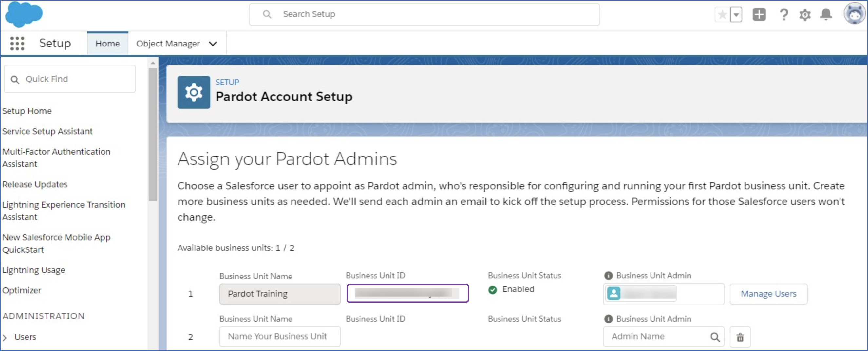
Task: Open the help question mark icon
Action: (x=784, y=15)
